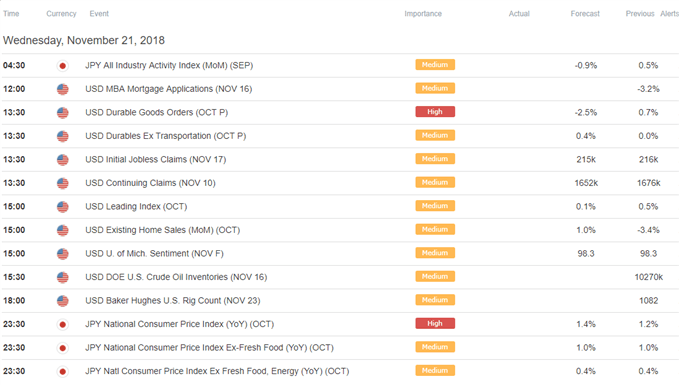Open USD Durables Ex Transportation (OCT P) event
Viewport: 679px width, 385px height.
[165, 136]
